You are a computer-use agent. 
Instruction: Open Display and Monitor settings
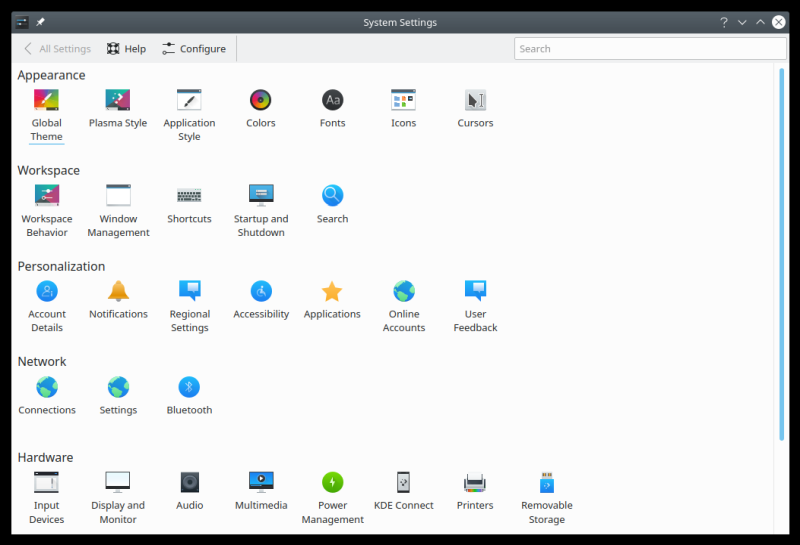118,498
